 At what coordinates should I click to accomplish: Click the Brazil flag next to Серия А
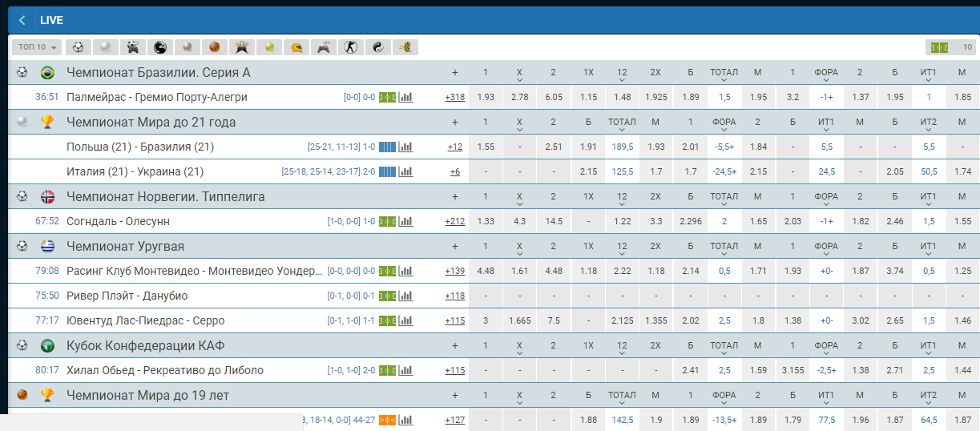(x=47, y=73)
